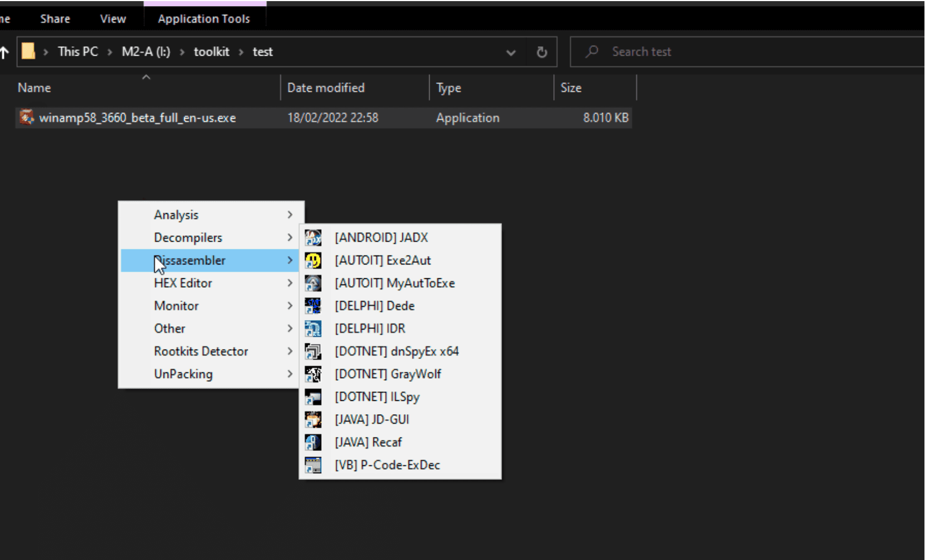Expand the Monitor submenu arrow
Viewport: 925px width, 560px height.
coord(290,306)
